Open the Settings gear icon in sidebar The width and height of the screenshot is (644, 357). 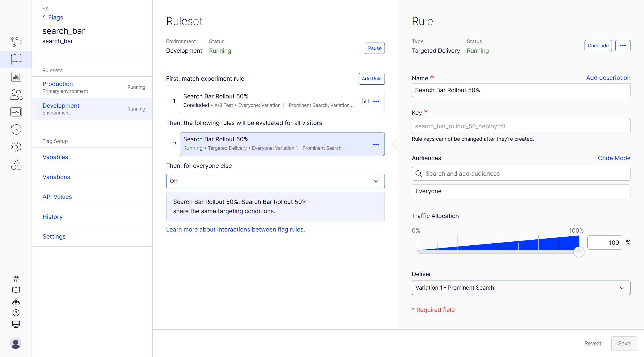pyautogui.click(x=16, y=147)
